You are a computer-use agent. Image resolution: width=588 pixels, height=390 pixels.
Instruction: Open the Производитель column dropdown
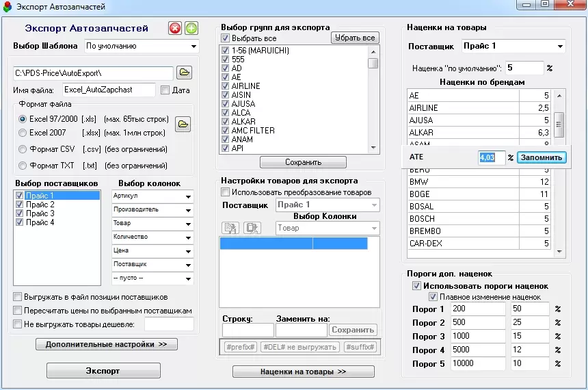pyautogui.click(x=188, y=210)
